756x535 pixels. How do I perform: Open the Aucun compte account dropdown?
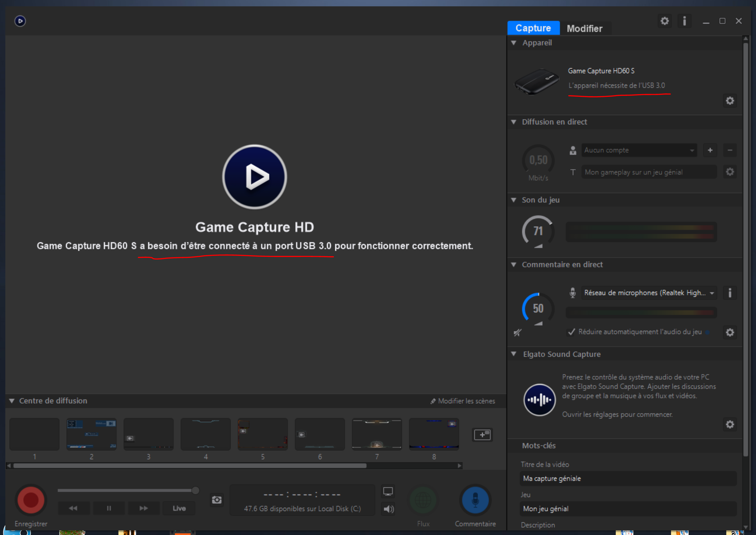639,150
